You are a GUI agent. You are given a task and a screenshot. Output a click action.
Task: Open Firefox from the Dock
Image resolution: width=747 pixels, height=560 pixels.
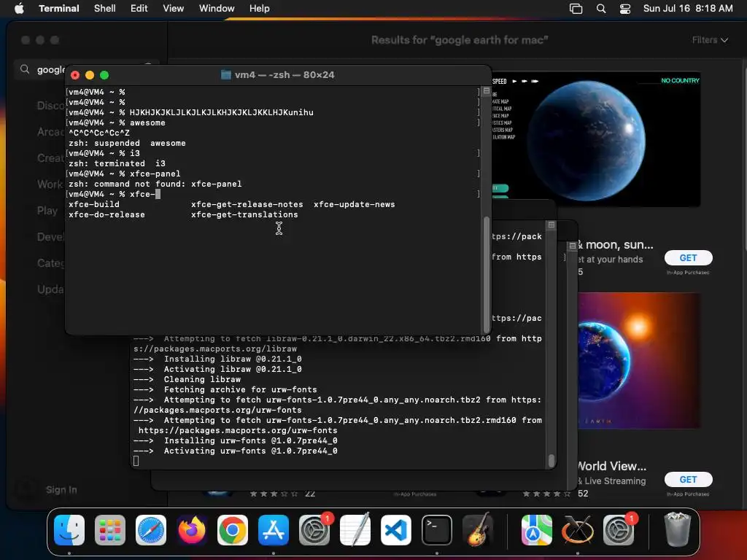192,530
